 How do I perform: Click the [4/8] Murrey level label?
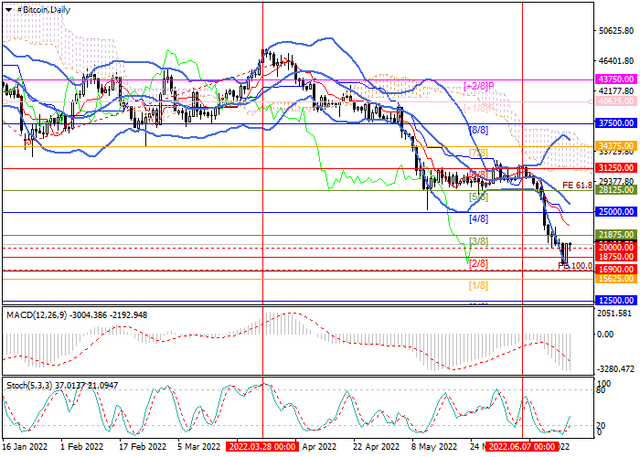478,219
